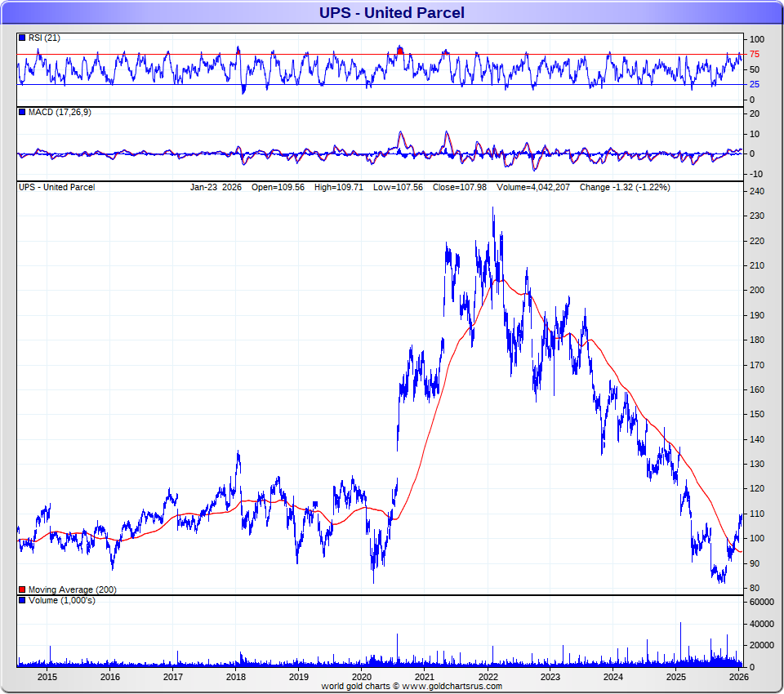
Task: Click the 80 price axis label
Action: (755, 588)
